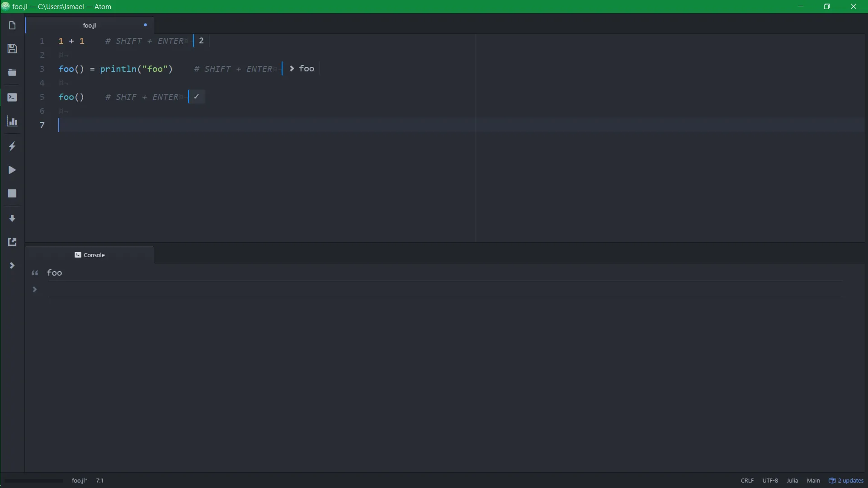Click the Main module status button

(x=813, y=480)
